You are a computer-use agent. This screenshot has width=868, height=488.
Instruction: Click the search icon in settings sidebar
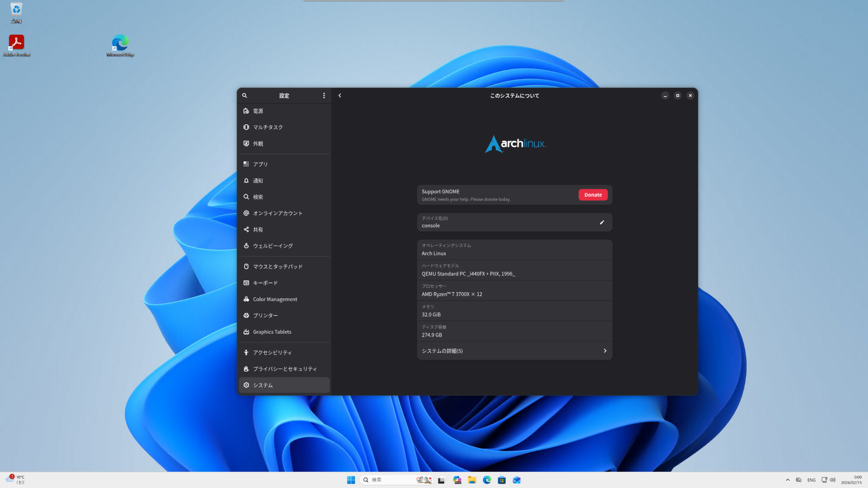(x=244, y=95)
